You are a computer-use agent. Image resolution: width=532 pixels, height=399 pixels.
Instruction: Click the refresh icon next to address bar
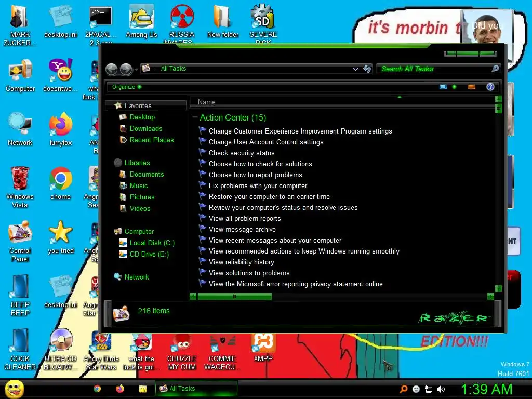coord(367,69)
